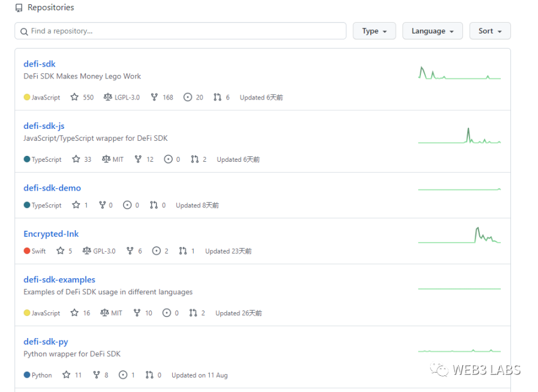Click the star icon in defi-sdk row
Screen dimensions: 538x392
[x=74, y=97]
